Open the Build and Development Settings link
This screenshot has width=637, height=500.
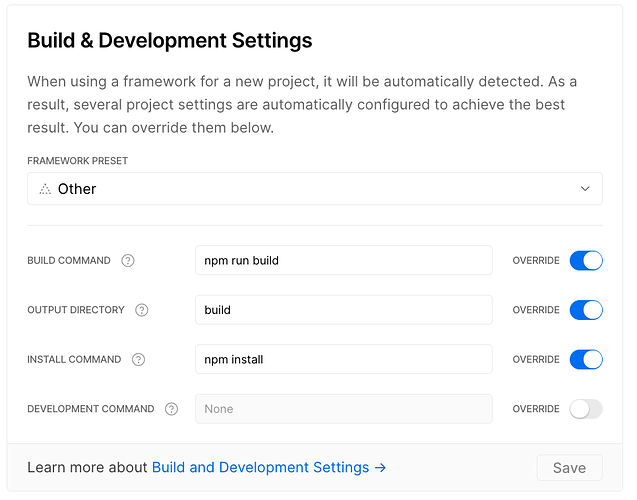tap(268, 468)
